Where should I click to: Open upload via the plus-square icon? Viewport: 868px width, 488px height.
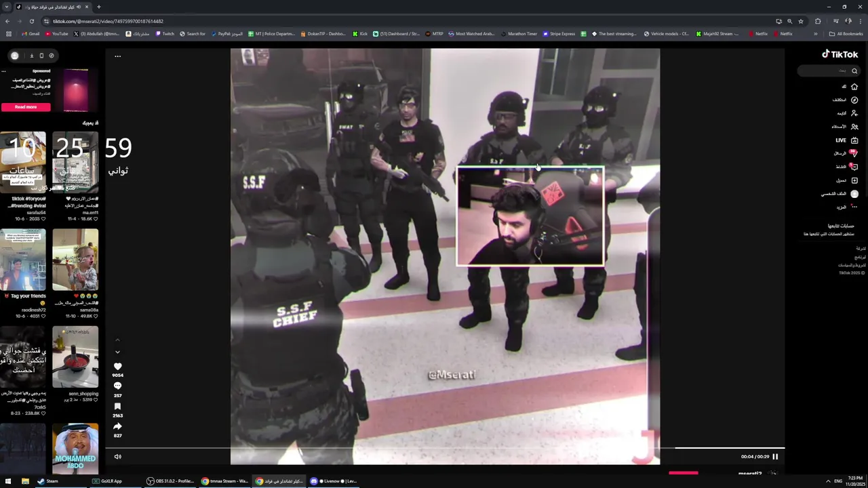(854, 180)
